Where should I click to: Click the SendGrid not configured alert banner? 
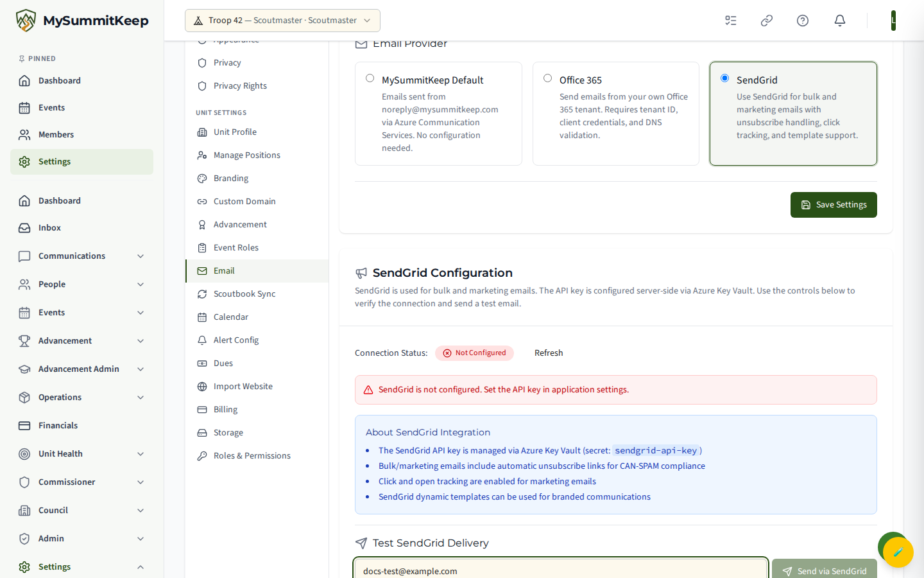[616, 390]
